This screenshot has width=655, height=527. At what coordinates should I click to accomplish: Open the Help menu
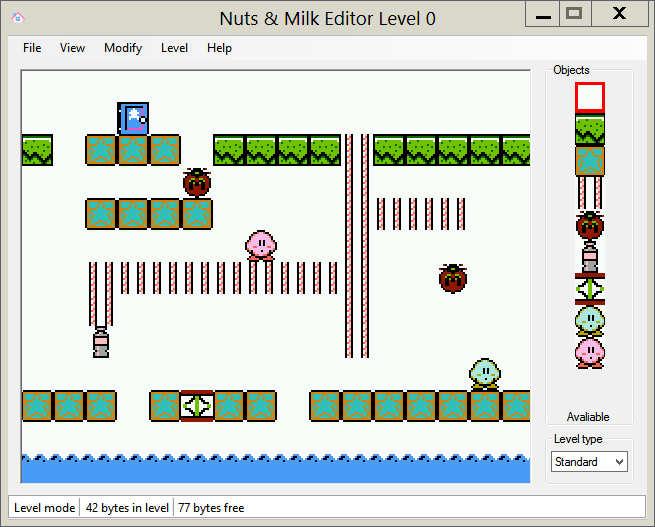click(x=219, y=48)
